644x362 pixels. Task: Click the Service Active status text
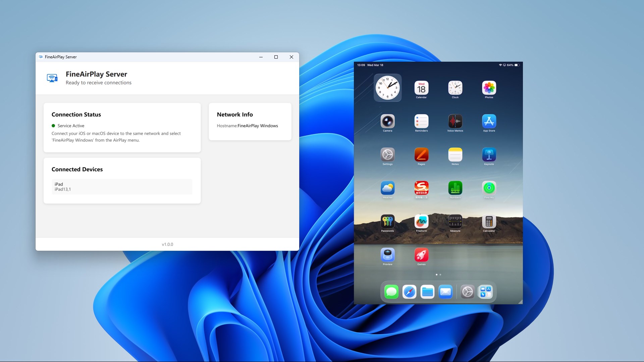click(x=71, y=126)
